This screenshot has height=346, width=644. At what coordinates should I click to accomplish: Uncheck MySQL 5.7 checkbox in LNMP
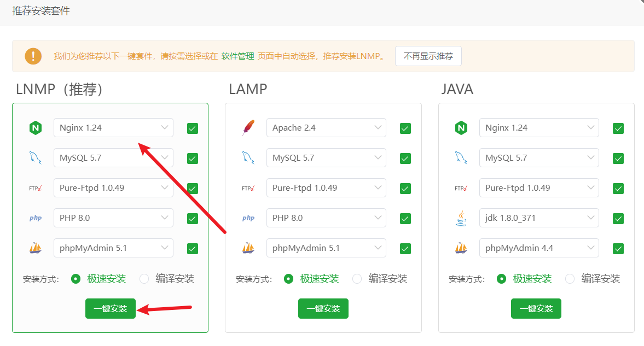[192, 159]
